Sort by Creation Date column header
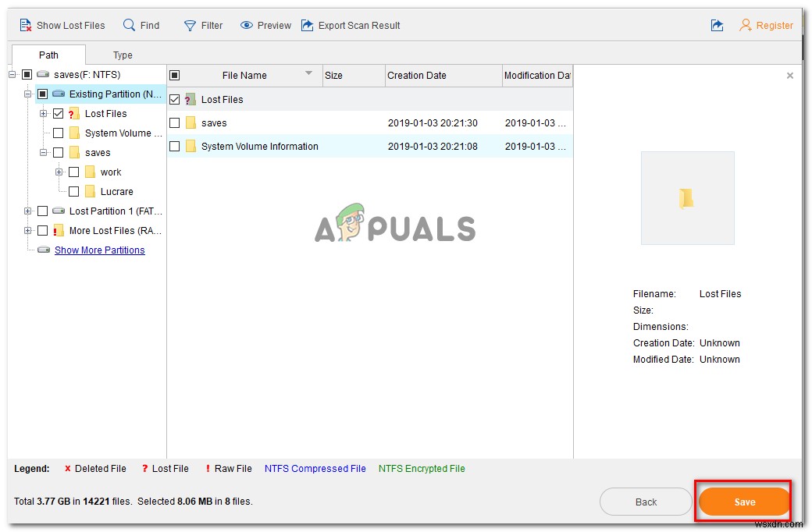Screen dimensions: 812x532 pos(443,75)
